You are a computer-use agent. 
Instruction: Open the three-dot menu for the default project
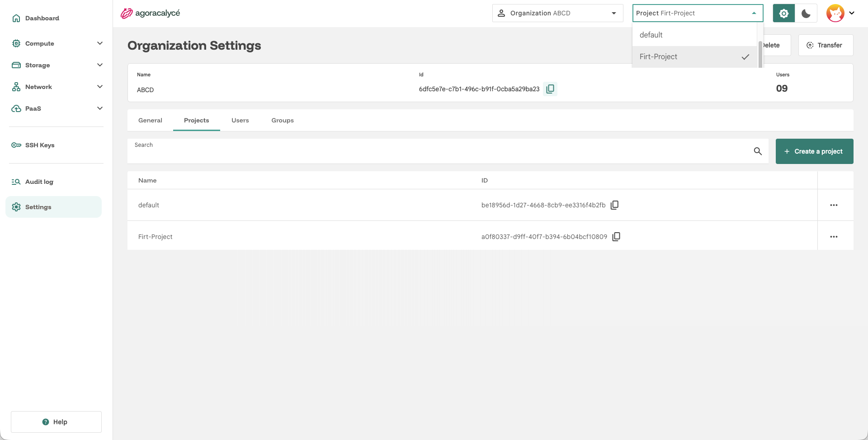[834, 205]
